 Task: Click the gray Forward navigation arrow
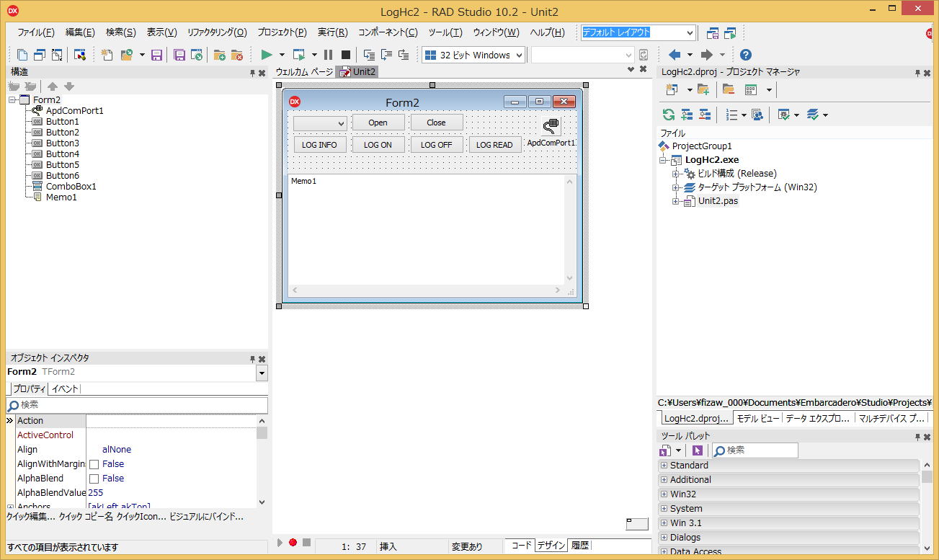pos(706,55)
